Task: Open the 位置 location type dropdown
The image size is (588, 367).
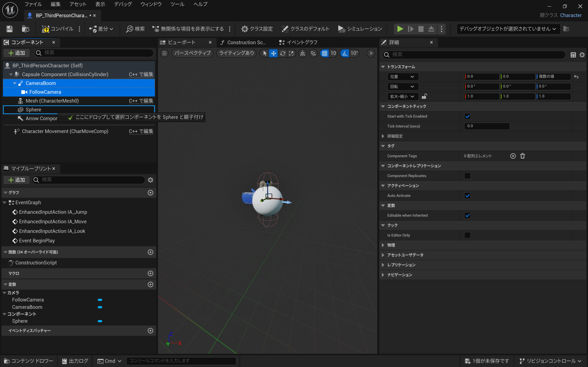Action: click(402, 77)
